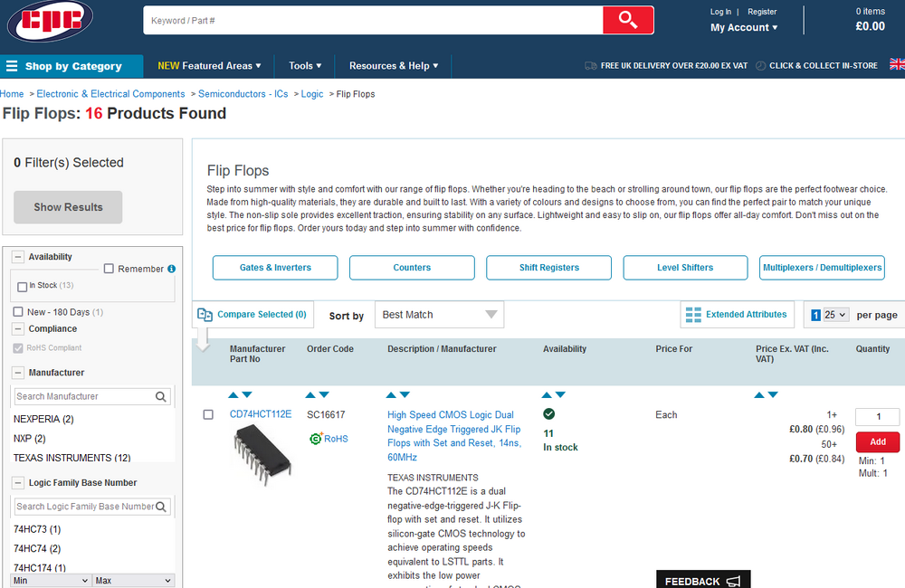Viewport: 905px width, 588px height.
Task: Click the Compare Selected icon
Action: tap(205, 315)
